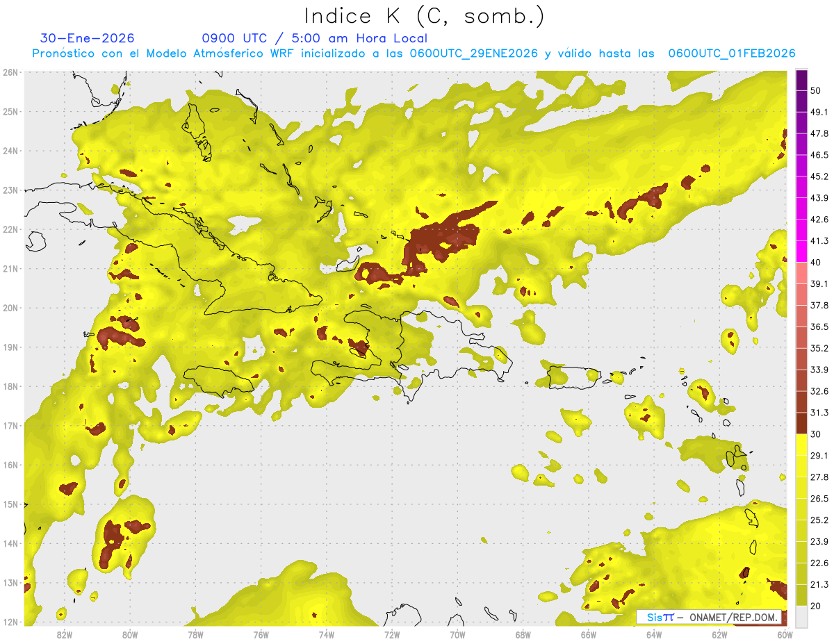Click the "Modelo Atmósferico WRF" forecast text
Viewport: 834px width, 644px height.
coord(220,53)
